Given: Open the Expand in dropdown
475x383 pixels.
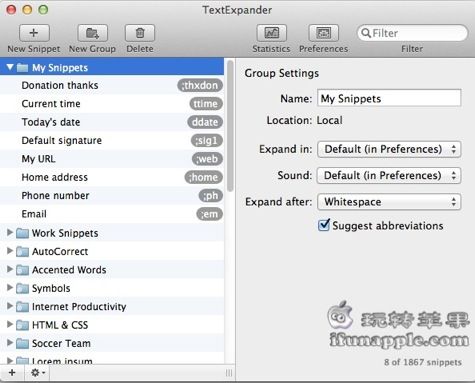Looking at the screenshot, I should [x=389, y=149].
